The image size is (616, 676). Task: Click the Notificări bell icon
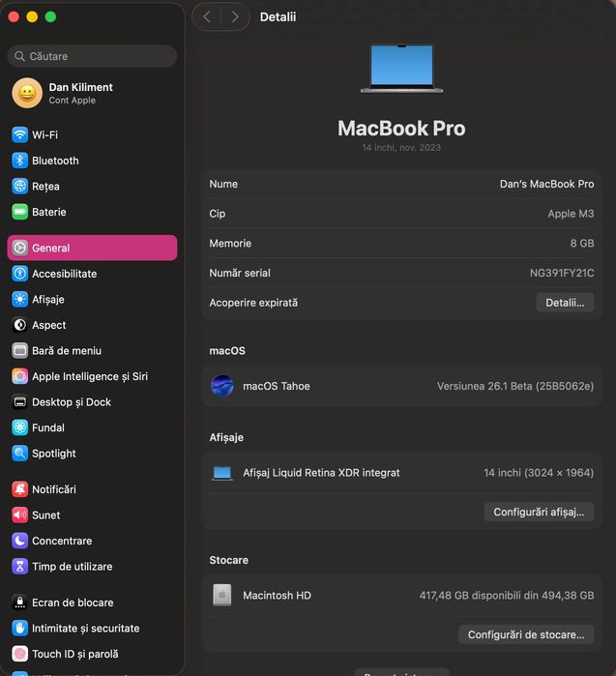click(20, 489)
